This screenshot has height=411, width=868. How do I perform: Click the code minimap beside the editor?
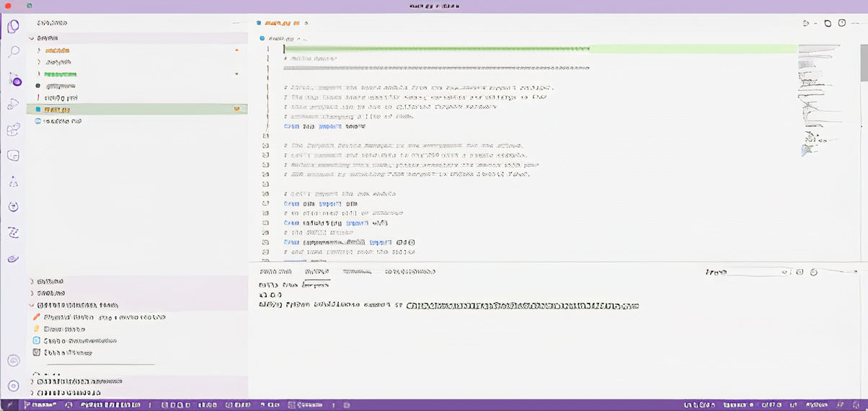[819, 101]
